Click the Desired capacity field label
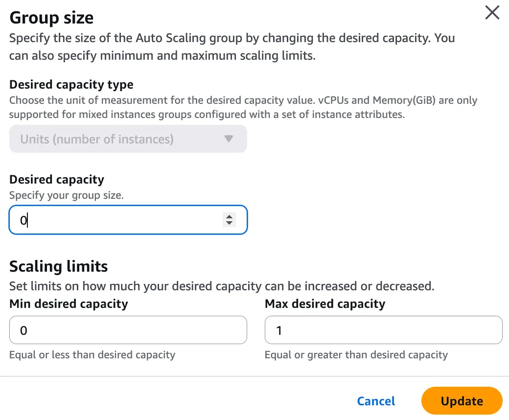This screenshot has height=420, width=509. click(57, 180)
